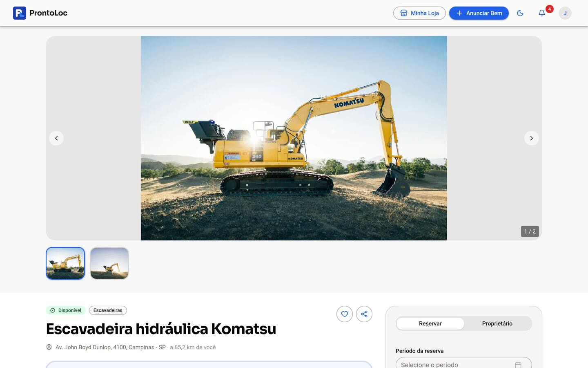This screenshot has width=588, height=368.
Task: Click the main Komatsu excavator photo
Action: click(x=294, y=138)
